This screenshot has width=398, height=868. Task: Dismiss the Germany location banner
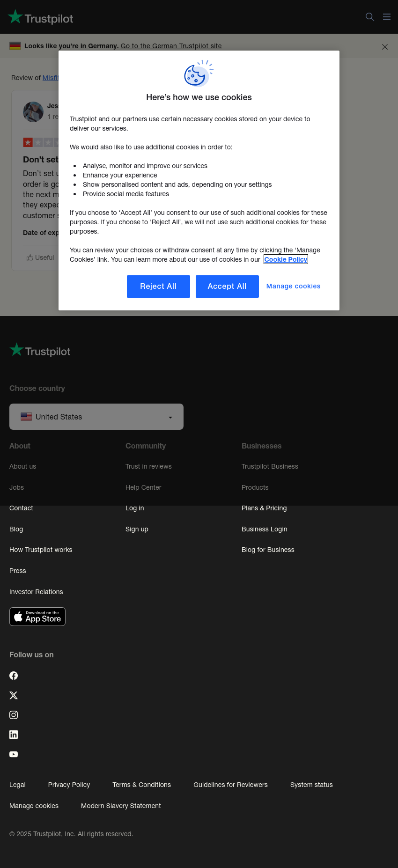click(x=385, y=47)
